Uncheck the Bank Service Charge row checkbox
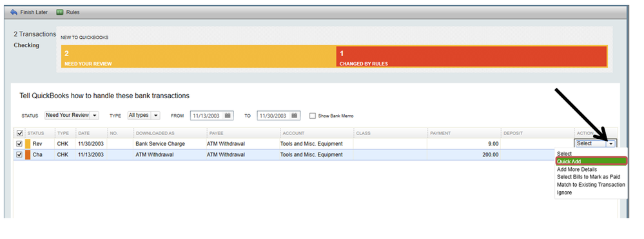 click(19, 144)
